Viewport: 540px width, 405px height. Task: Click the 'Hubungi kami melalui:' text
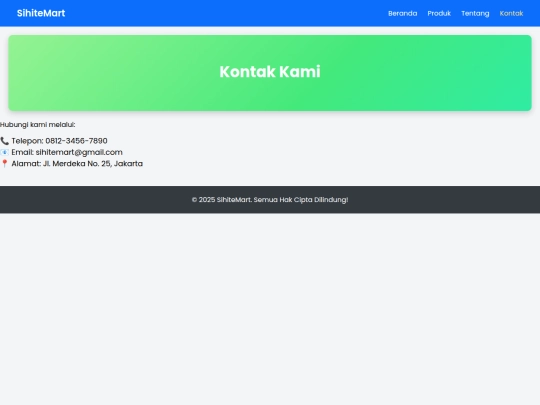pos(38,125)
